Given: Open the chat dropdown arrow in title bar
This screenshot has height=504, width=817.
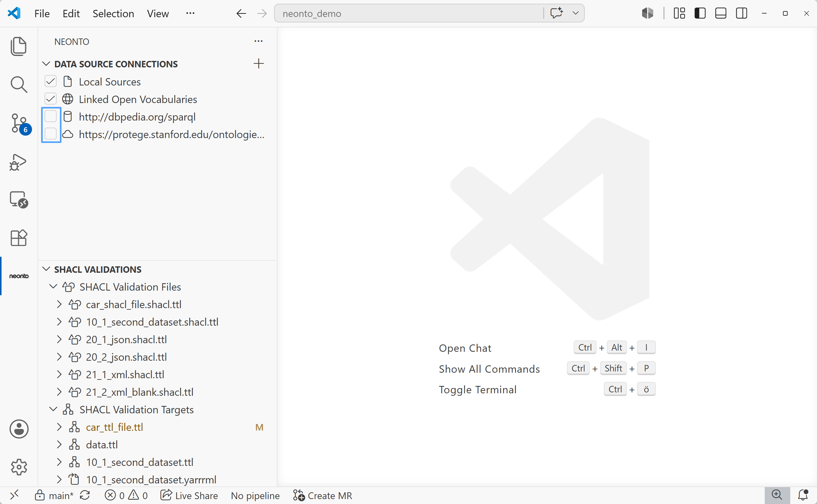Looking at the screenshot, I should tap(575, 13).
